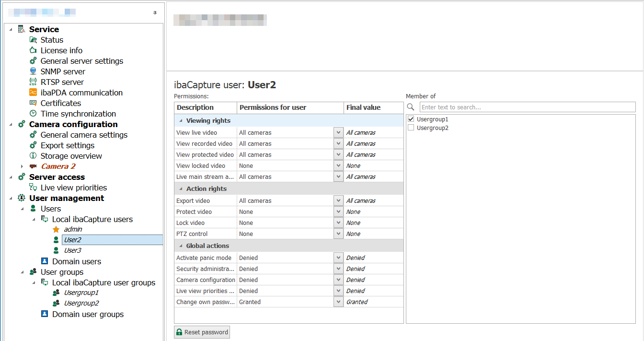Image resolution: width=644 pixels, height=341 pixels.
Task: Collapse the Users tree node
Action: [x=22, y=209]
